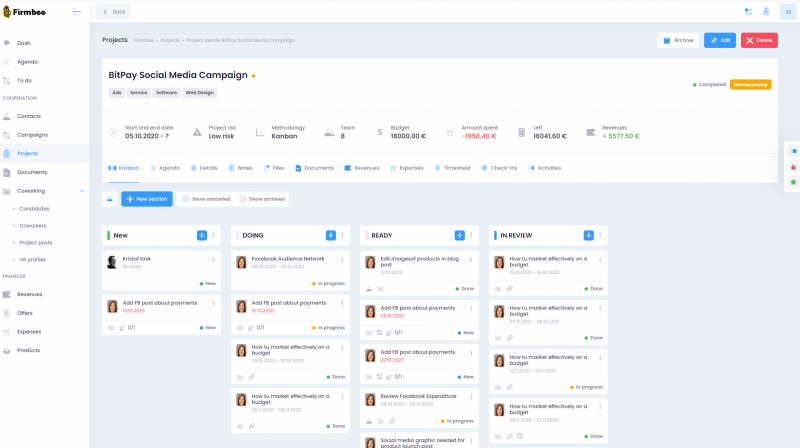
Task: Open options for Edit images of products card
Action: pos(471,260)
